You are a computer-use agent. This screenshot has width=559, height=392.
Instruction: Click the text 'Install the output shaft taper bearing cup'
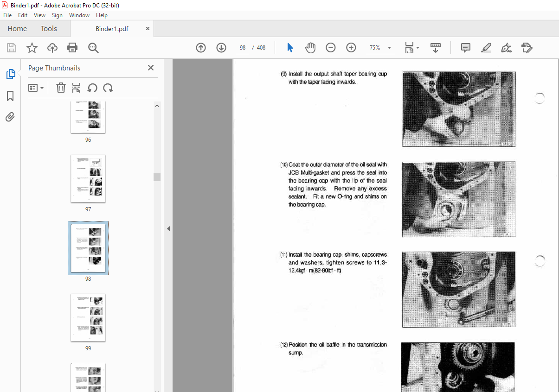click(x=338, y=74)
